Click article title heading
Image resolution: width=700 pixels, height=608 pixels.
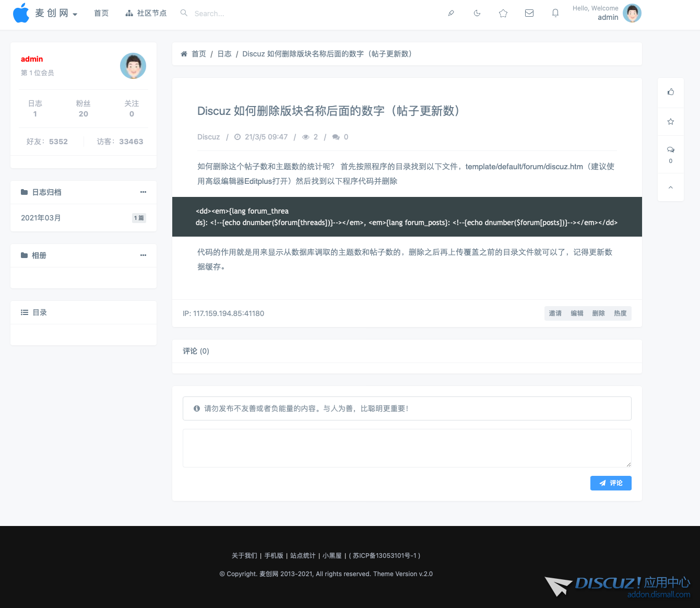tap(328, 111)
